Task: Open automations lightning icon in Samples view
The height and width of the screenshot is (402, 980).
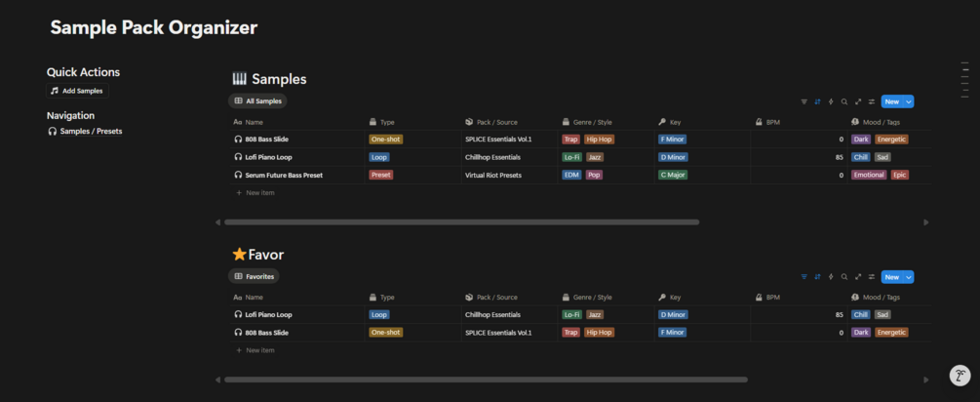Action: [831, 101]
